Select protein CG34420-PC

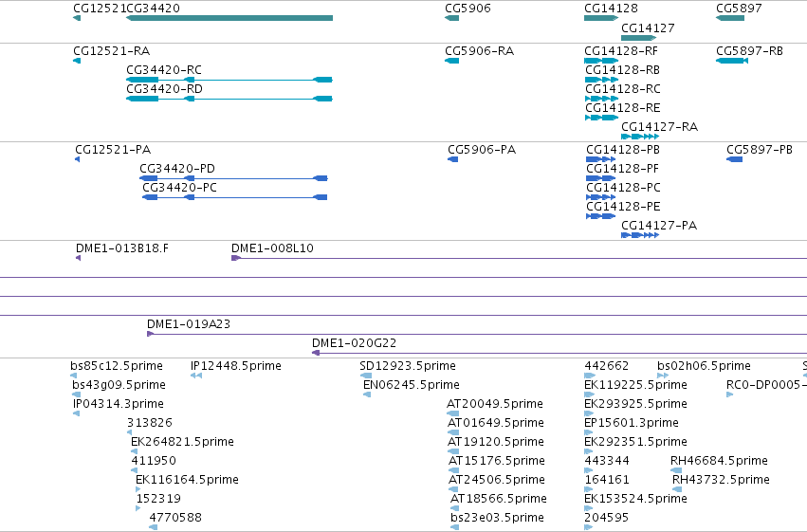pyautogui.click(x=234, y=197)
